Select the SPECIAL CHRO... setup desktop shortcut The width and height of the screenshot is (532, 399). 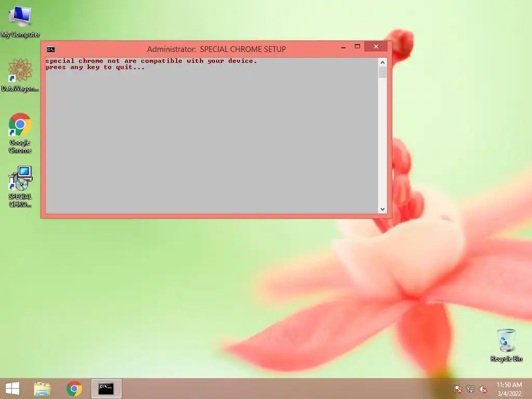(x=20, y=187)
